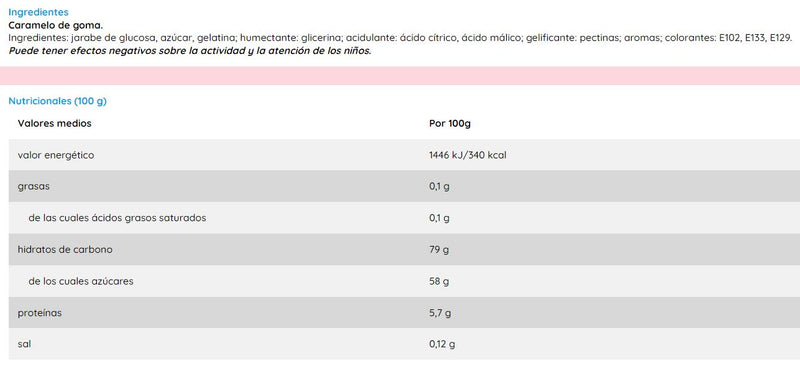Select the proteínas row label
This screenshot has height=369, width=800.
coord(40,313)
